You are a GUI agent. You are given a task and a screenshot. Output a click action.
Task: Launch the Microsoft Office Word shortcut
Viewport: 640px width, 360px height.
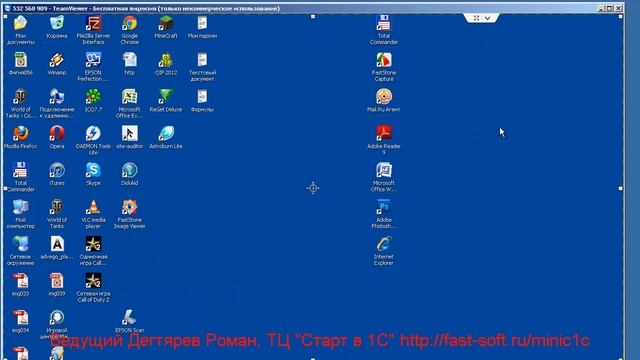tap(384, 171)
